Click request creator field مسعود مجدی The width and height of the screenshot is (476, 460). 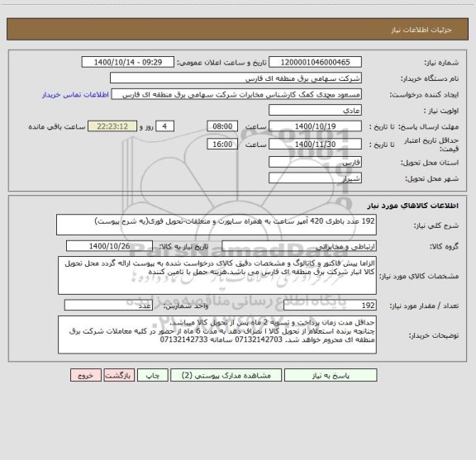(236, 94)
